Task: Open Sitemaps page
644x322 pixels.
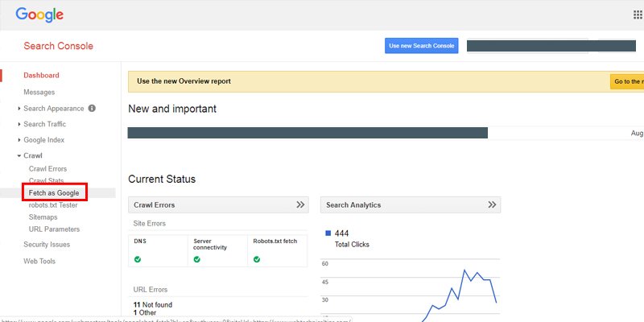Action: point(43,217)
